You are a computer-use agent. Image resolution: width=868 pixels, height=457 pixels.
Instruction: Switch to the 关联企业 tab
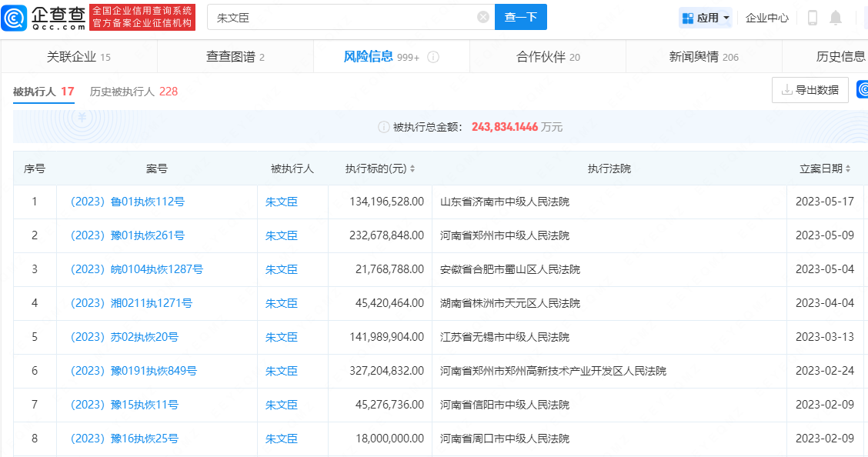[x=78, y=56]
